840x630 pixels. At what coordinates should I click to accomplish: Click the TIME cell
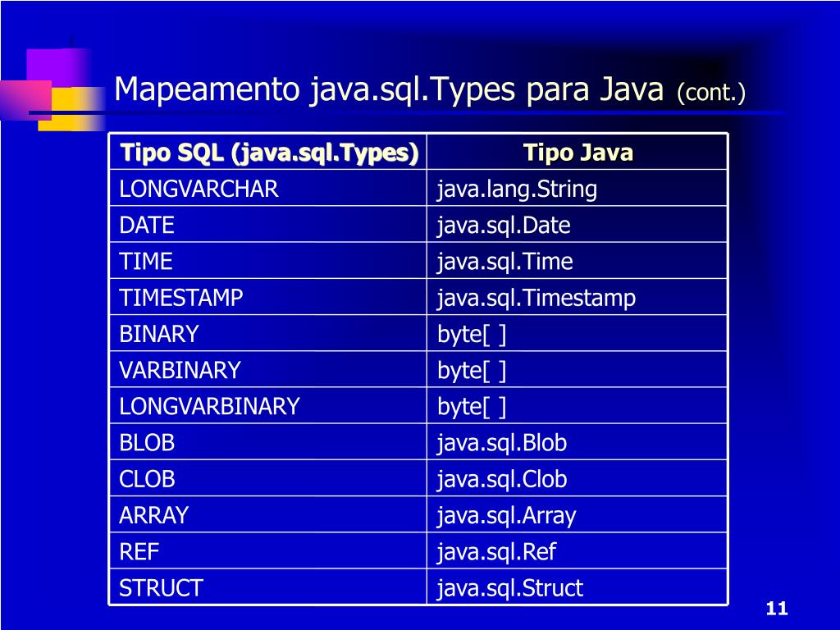pos(268,261)
